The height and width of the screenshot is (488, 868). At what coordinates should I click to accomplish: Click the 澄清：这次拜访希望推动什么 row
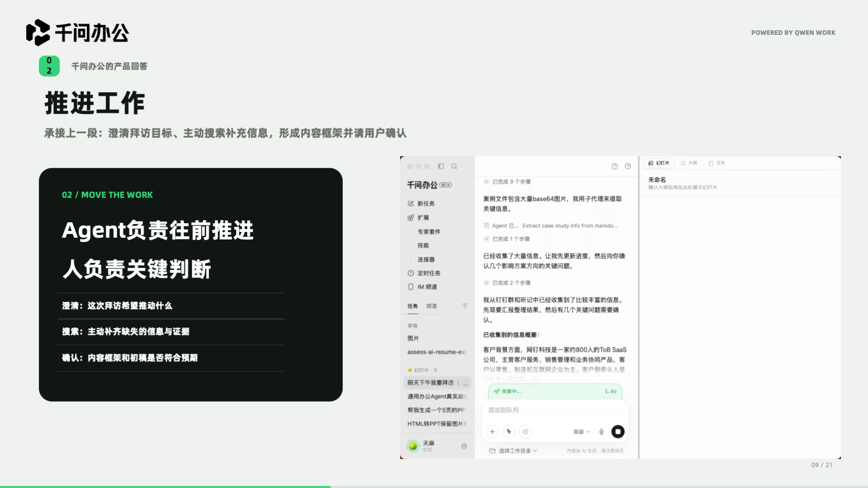point(171,306)
